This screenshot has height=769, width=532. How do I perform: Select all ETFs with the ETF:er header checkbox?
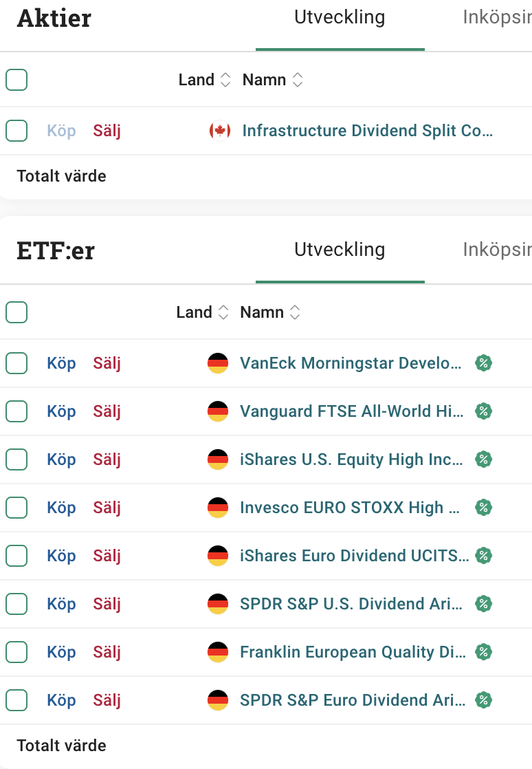[16, 312]
